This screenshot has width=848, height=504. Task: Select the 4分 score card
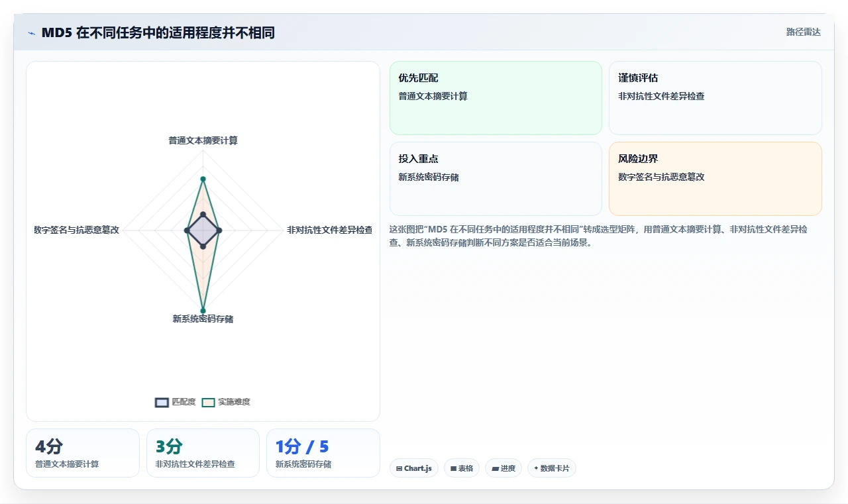[x=83, y=453]
